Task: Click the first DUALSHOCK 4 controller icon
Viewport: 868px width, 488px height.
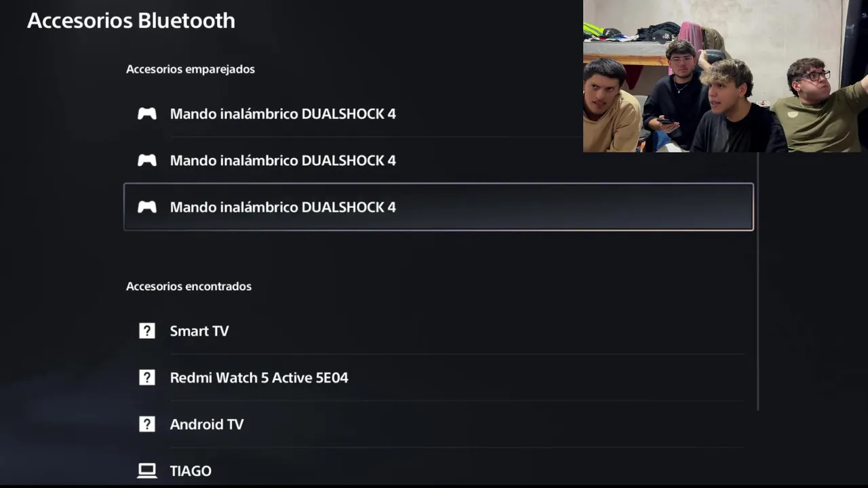Action: (x=147, y=114)
